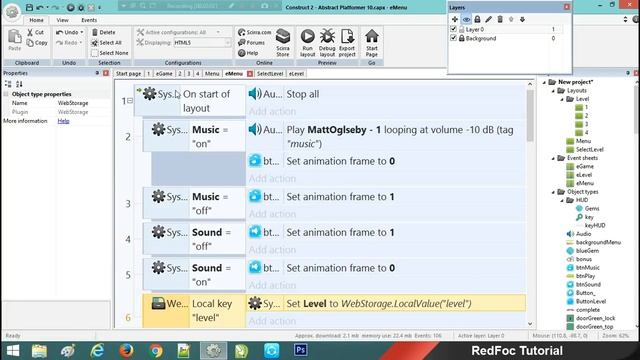Viewport: 640px width, 360px height.
Task: Open the View ribbon tab
Action: coord(62,20)
